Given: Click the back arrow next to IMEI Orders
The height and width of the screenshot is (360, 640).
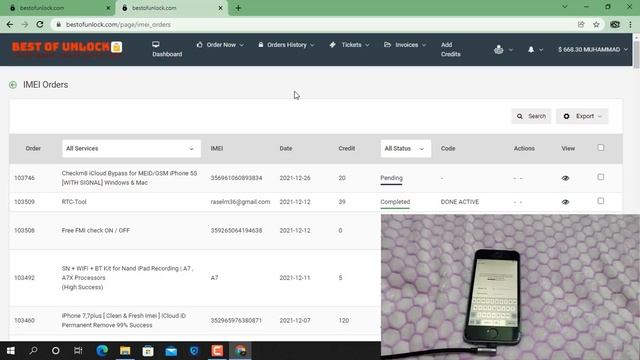Looking at the screenshot, I should click(13, 85).
